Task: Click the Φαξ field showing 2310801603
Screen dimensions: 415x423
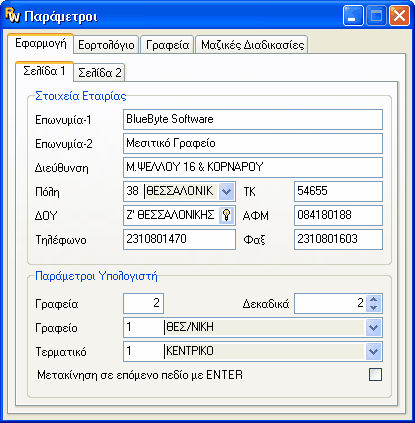Action: [338, 239]
